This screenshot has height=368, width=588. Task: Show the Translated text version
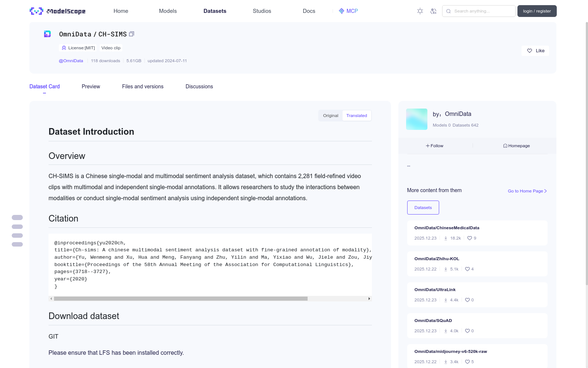(x=356, y=116)
